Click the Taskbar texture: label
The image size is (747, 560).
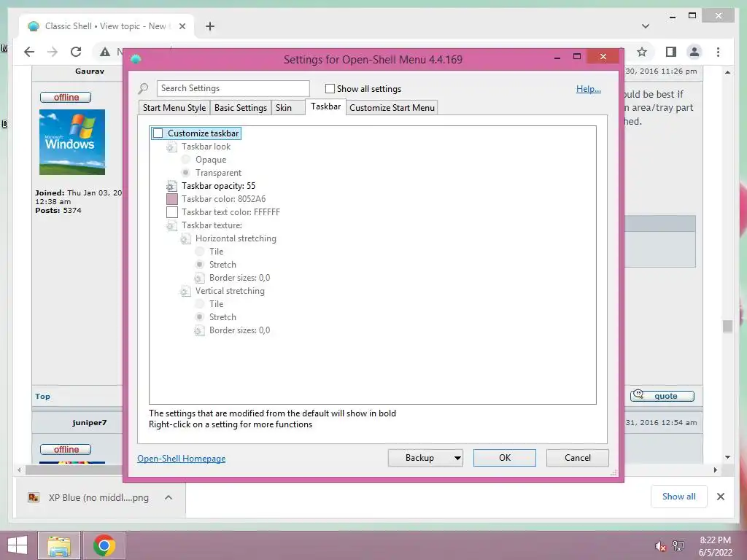pos(212,226)
